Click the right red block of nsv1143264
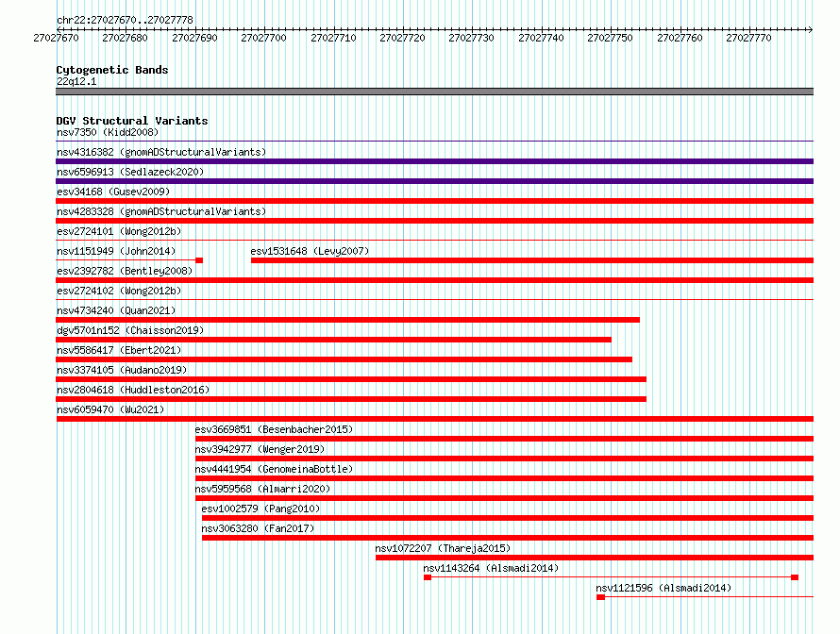840x634 pixels. pos(795,577)
